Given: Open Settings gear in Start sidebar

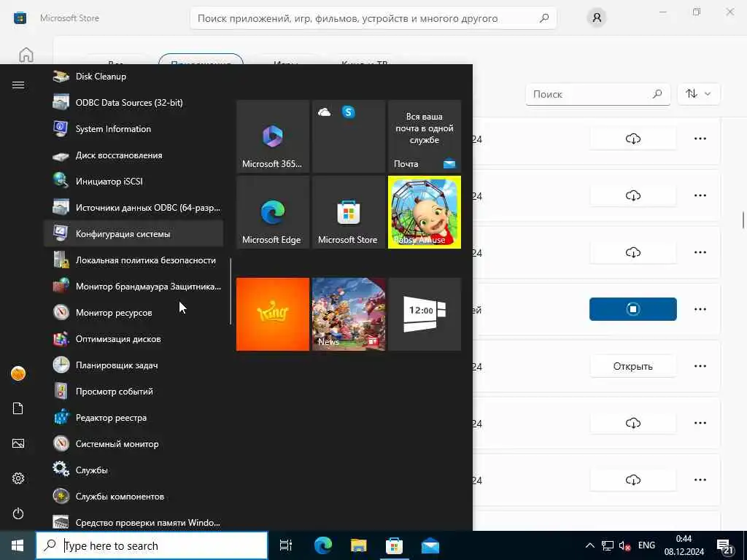Looking at the screenshot, I should click(18, 478).
